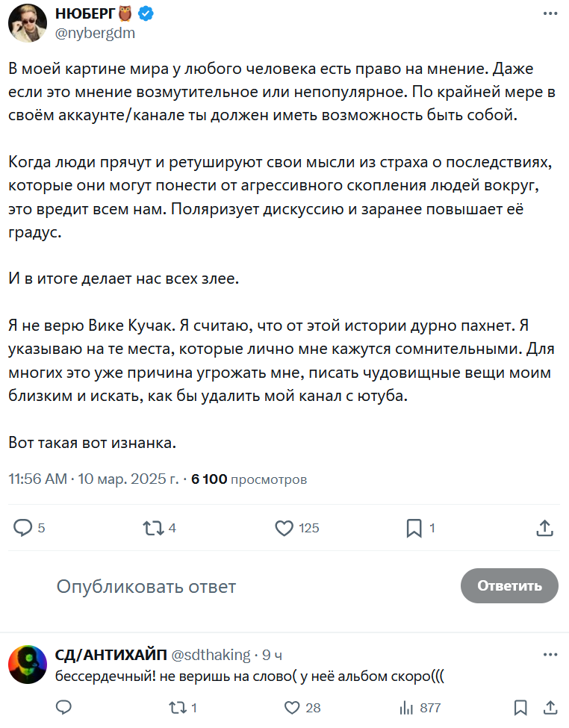Bookmark the main НЮБЕРГ post
The image size is (569, 728).
click(414, 528)
